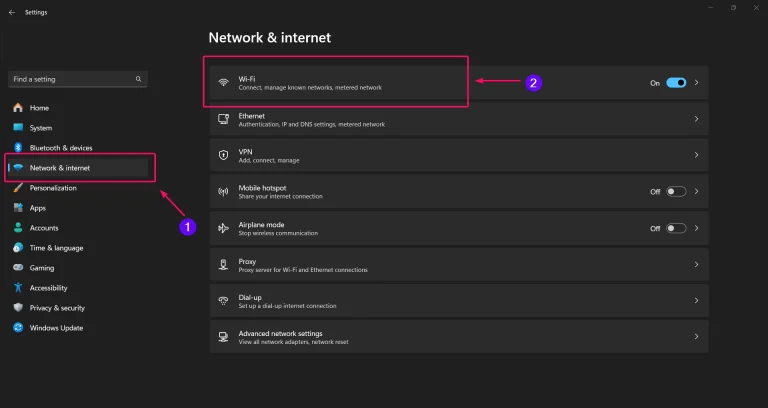Click the Gaming controller icon

coord(18,267)
